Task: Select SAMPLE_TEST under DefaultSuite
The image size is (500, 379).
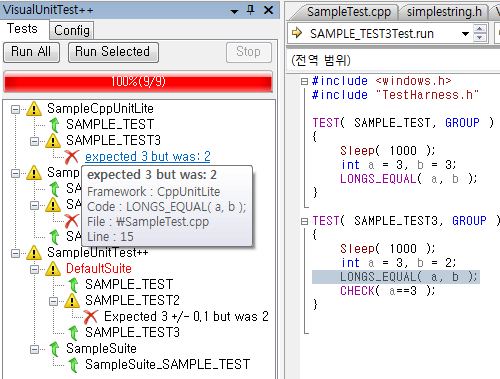Action: 129,285
